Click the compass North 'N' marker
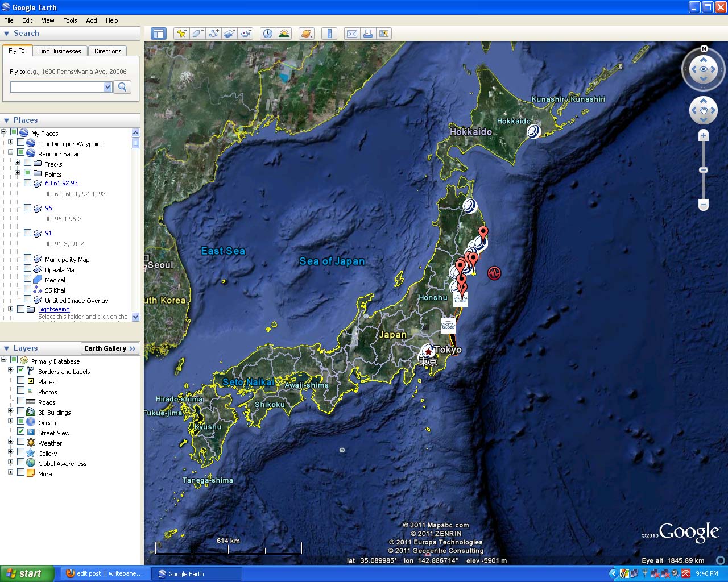This screenshot has height=582, width=728. 704,49
